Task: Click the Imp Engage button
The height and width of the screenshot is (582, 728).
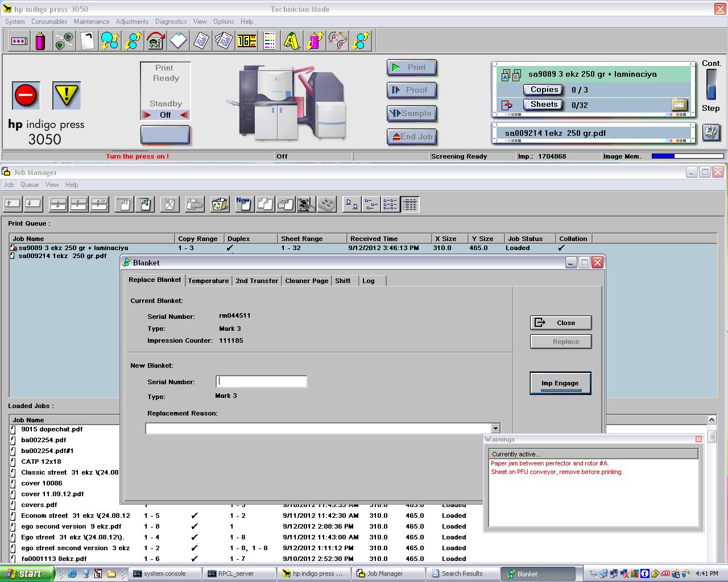Action: [560, 383]
